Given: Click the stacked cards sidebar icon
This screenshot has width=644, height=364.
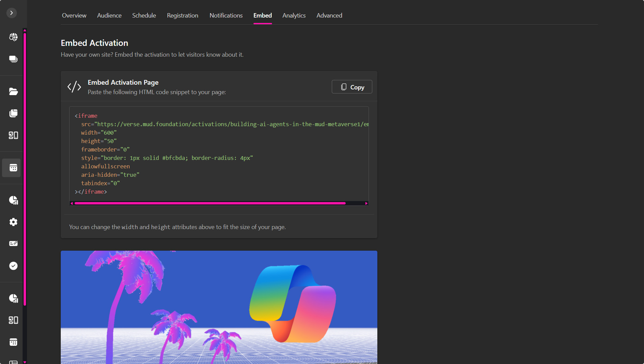Looking at the screenshot, I should coord(13,59).
